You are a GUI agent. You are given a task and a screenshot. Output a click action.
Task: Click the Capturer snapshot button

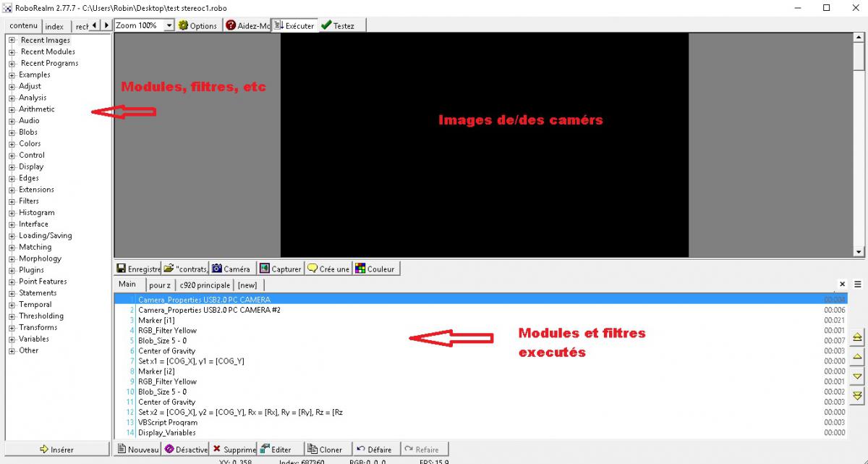point(281,269)
